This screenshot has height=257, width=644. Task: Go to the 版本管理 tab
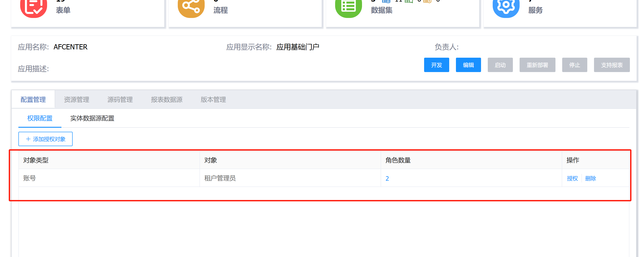[213, 100]
